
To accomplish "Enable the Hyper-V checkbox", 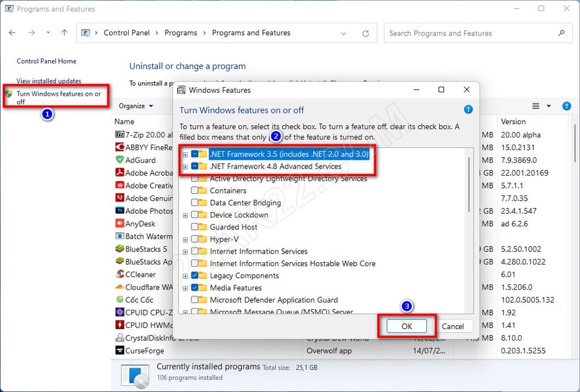I will (x=195, y=239).
